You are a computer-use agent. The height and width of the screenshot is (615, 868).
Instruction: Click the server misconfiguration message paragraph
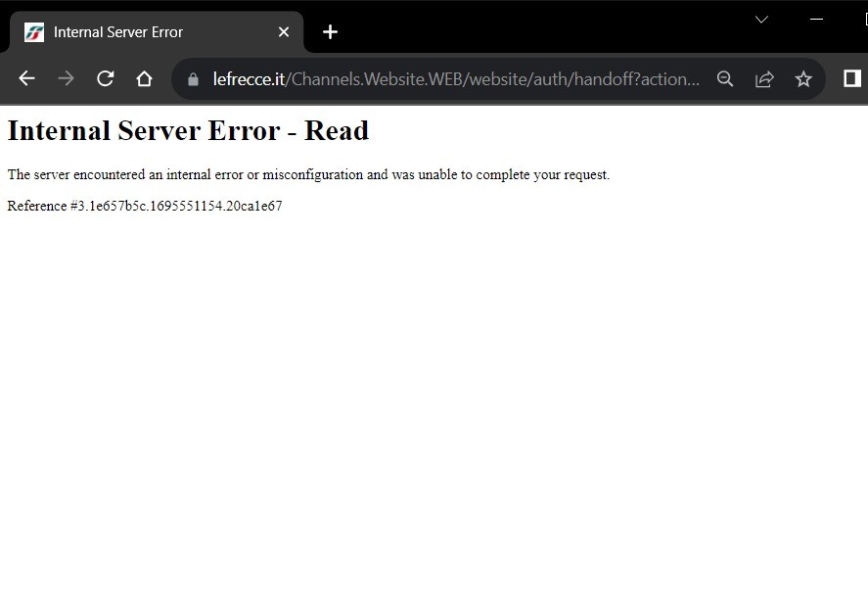[308, 175]
